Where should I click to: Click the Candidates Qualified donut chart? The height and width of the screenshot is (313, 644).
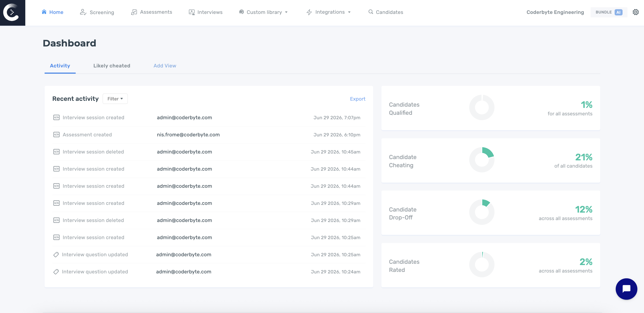482,107
